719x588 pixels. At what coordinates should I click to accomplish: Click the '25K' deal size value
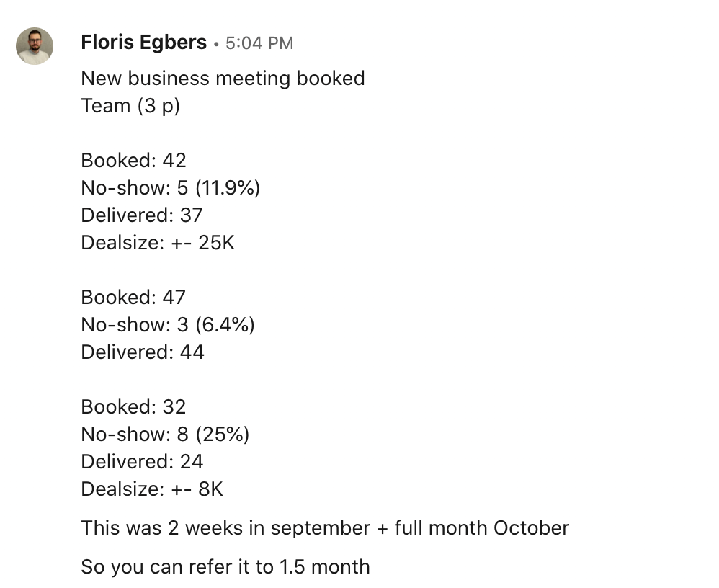216,243
